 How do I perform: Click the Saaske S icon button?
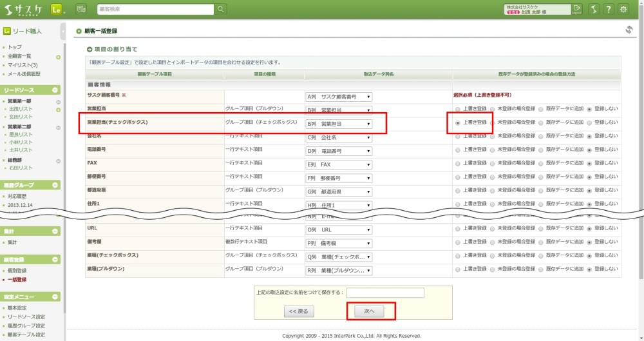(x=592, y=9)
